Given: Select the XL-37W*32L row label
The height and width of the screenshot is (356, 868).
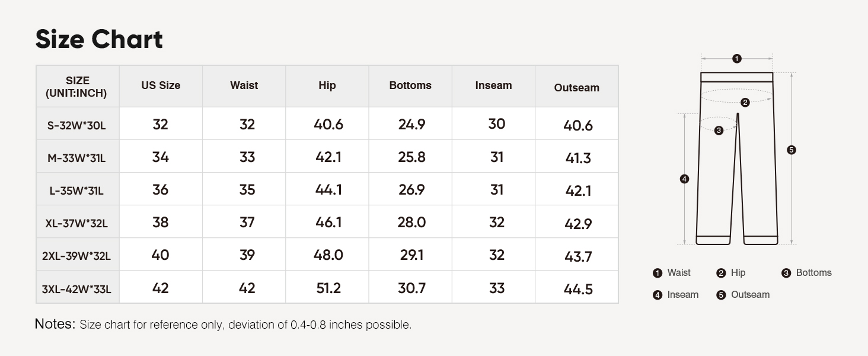Looking at the screenshot, I should 76,224.
